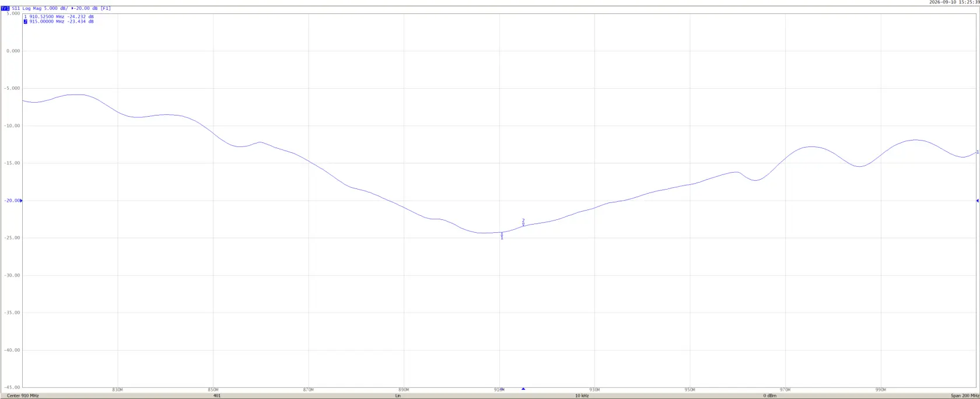Click marker 2 on the S11 trace
The height and width of the screenshot is (399, 980).
[523, 222]
